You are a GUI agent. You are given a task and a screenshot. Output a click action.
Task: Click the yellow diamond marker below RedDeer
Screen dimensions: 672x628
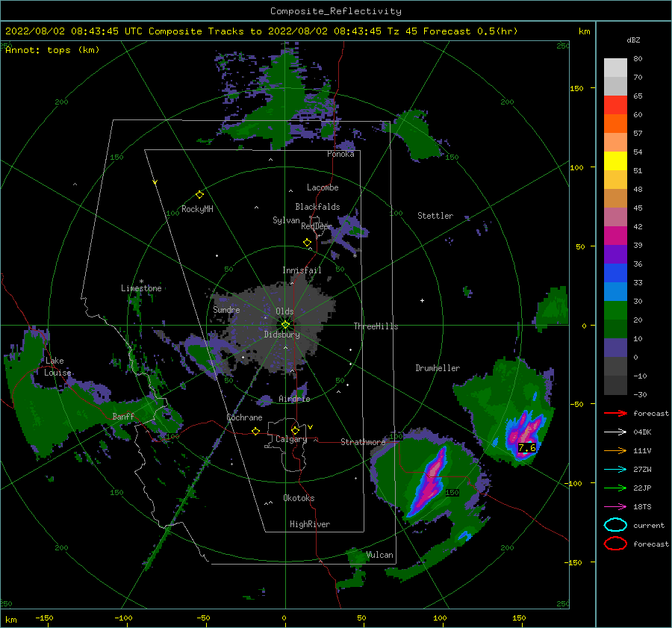307,243
